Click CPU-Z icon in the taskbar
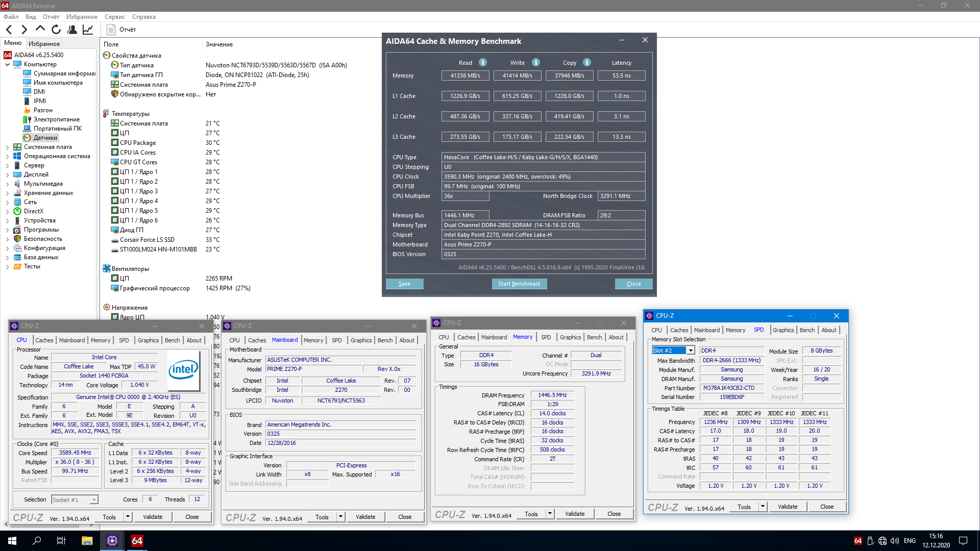 tap(112, 541)
